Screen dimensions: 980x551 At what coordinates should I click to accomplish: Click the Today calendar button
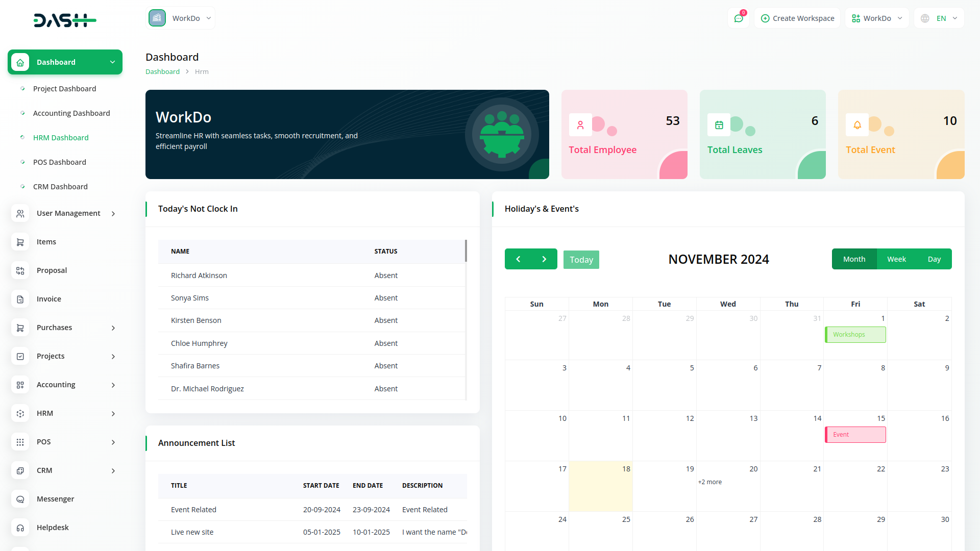[x=581, y=260]
